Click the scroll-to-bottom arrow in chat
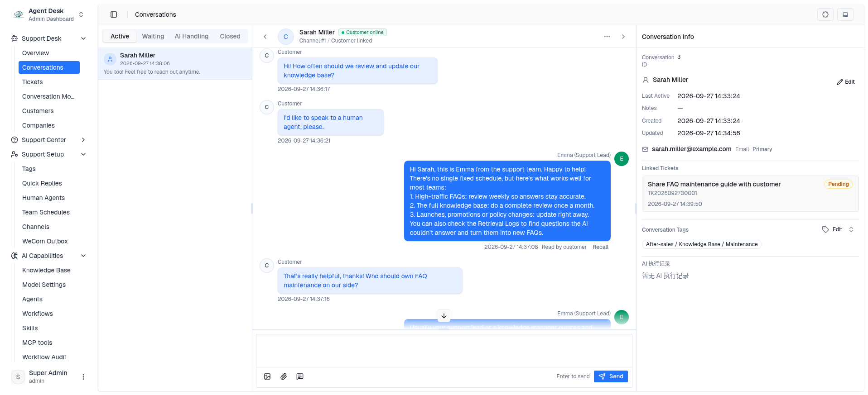 coord(444,316)
